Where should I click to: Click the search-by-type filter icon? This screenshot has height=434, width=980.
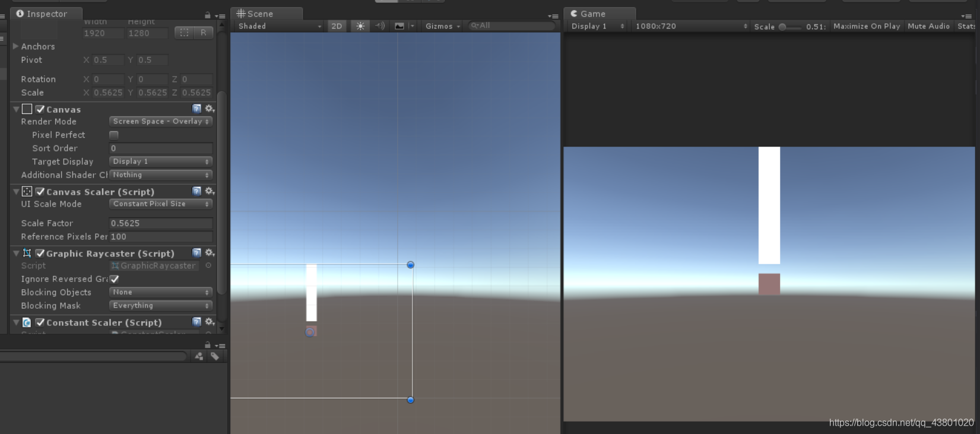[199, 356]
